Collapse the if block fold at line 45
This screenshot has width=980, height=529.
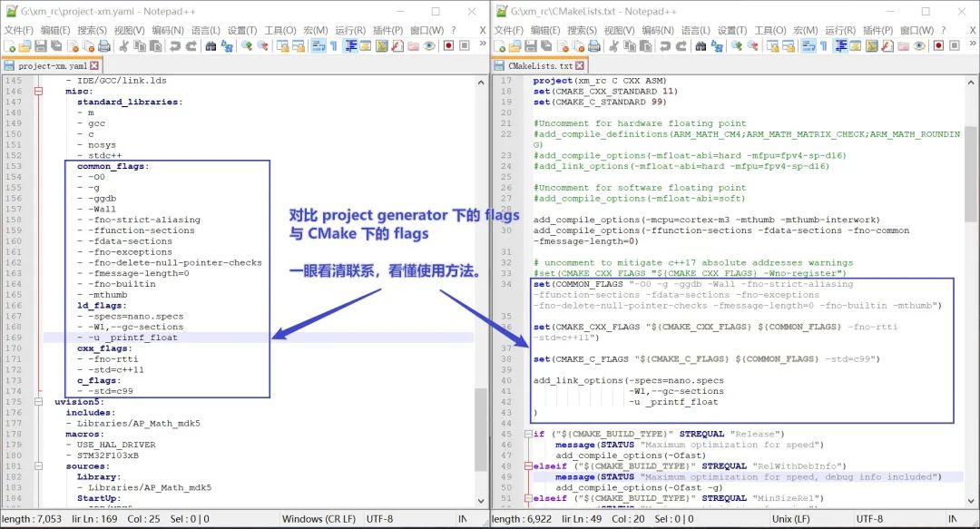tap(528, 434)
